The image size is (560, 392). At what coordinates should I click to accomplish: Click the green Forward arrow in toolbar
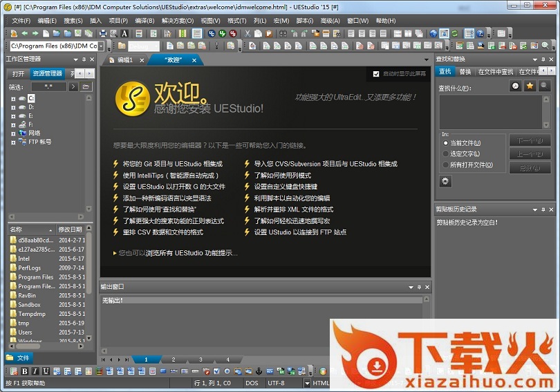(x=35, y=34)
